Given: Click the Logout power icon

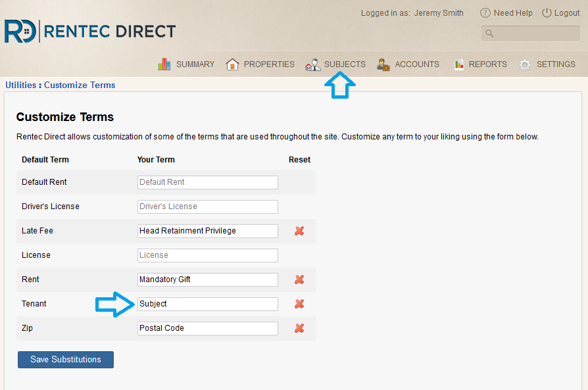Looking at the screenshot, I should [x=547, y=13].
